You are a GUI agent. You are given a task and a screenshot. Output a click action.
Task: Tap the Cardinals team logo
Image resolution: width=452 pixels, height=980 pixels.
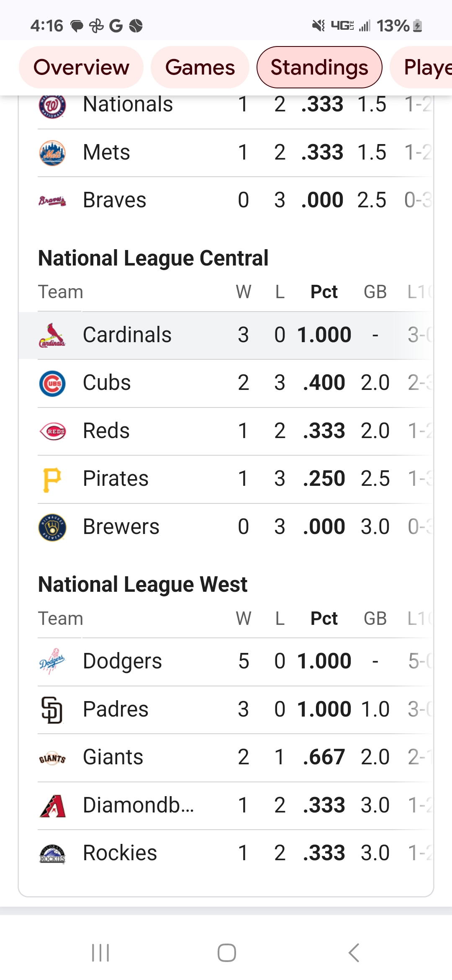tap(52, 335)
